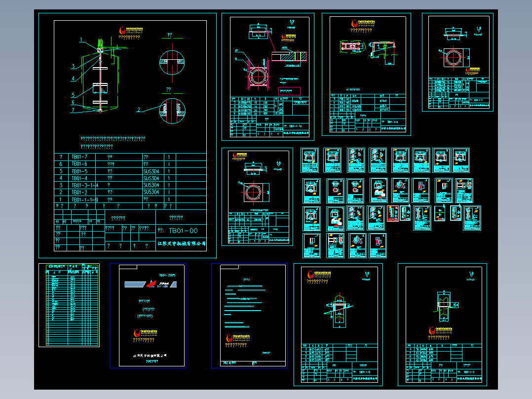Click callout number 5 in the assembly view
The width and height of the screenshot is (532, 399).
(x=73, y=95)
